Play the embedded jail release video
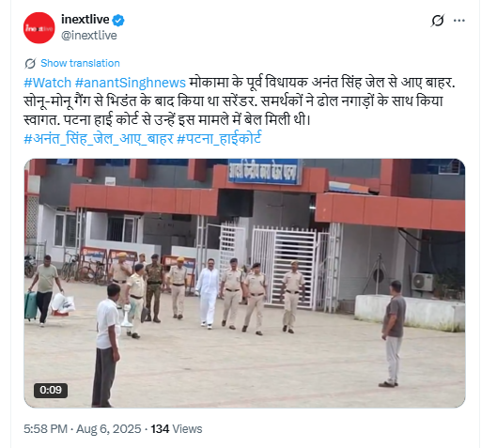Image resolution: width=497 pixels, height=448 pixels. pyautogui.click(x=244, y=284)
